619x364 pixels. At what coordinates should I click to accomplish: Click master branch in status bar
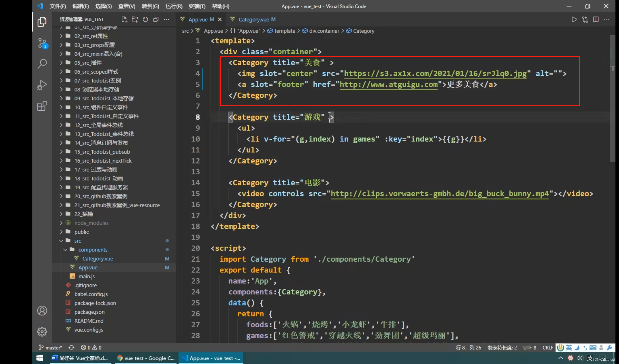(50, 348)
